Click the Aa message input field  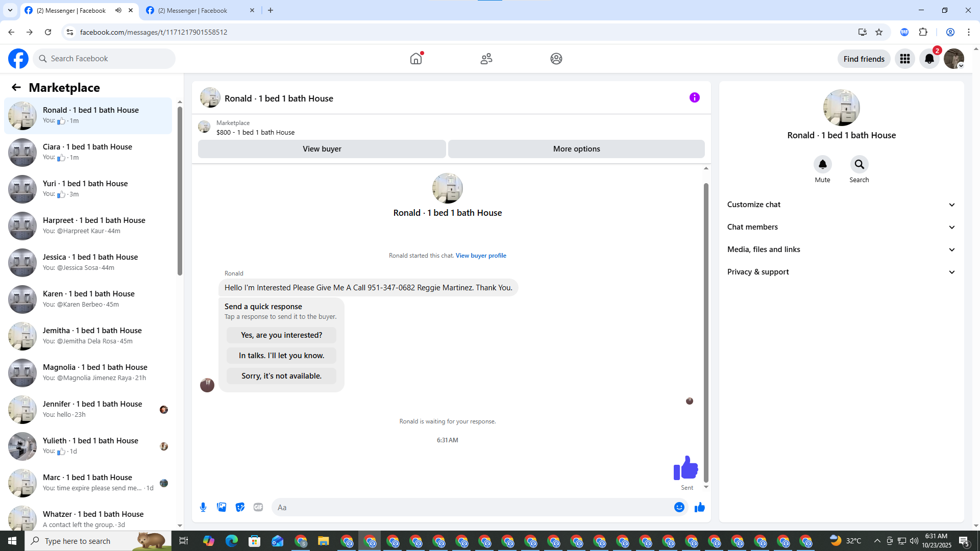pos(470,507)
